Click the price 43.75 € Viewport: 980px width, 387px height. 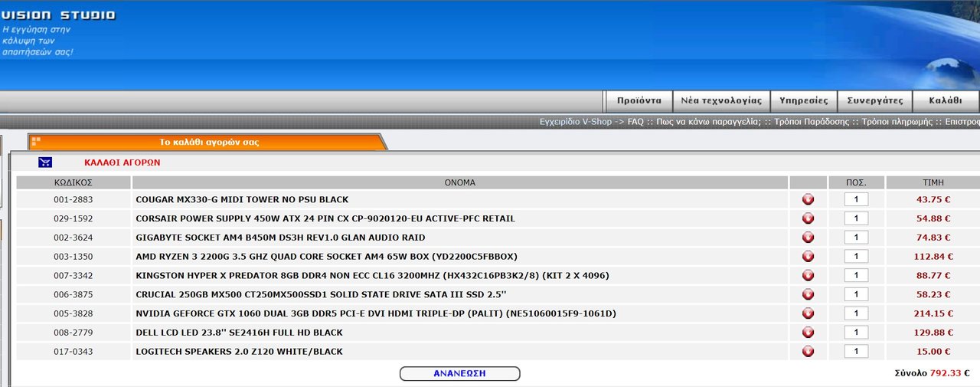coord(933,199)
